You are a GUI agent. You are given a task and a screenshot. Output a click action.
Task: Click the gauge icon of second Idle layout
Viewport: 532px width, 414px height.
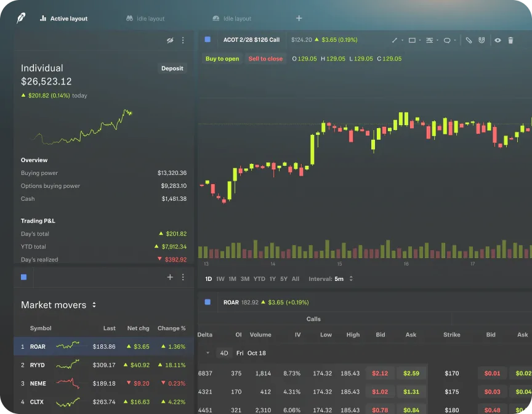(x=216, y=18)
